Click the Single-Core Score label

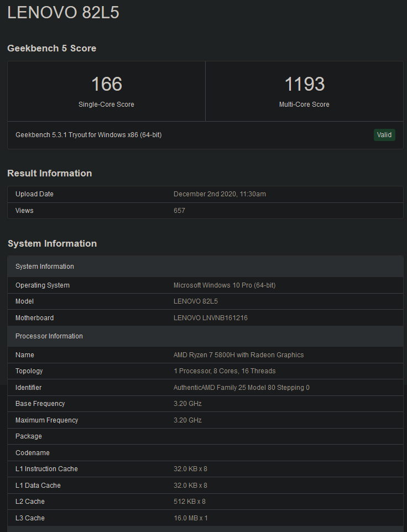coord(107,105)
